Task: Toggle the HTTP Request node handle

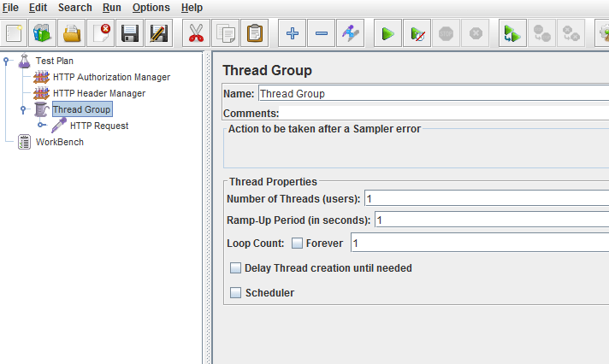Action: pos(41,126)
